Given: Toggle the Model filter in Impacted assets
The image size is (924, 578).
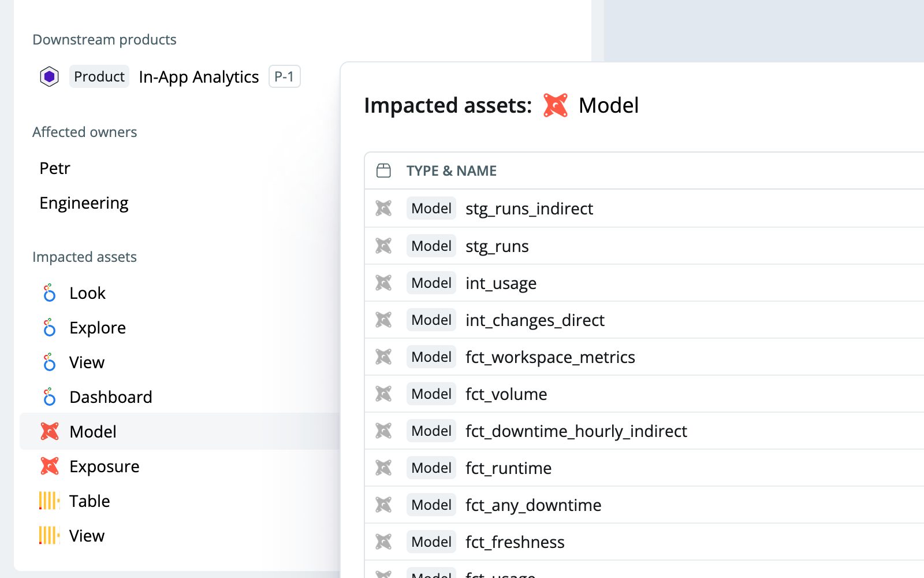Looking at the screenshot, I should tap(92, 431).
